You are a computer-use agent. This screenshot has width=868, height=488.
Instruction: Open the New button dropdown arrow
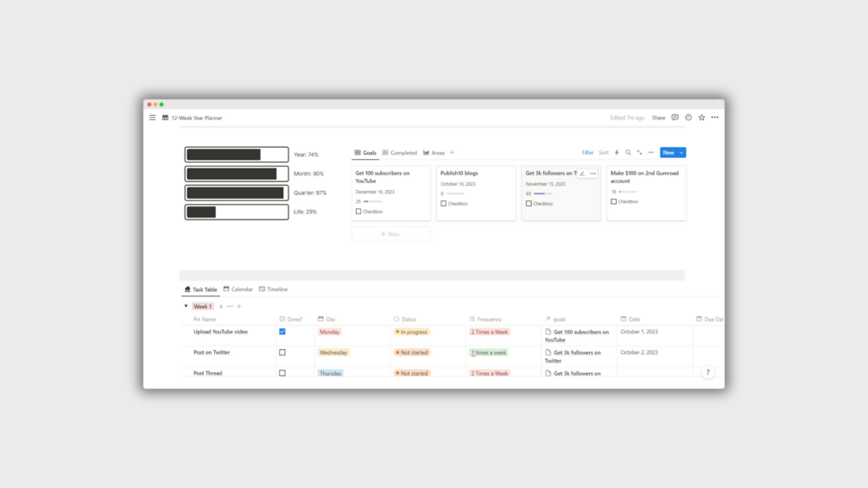point(681,153)
